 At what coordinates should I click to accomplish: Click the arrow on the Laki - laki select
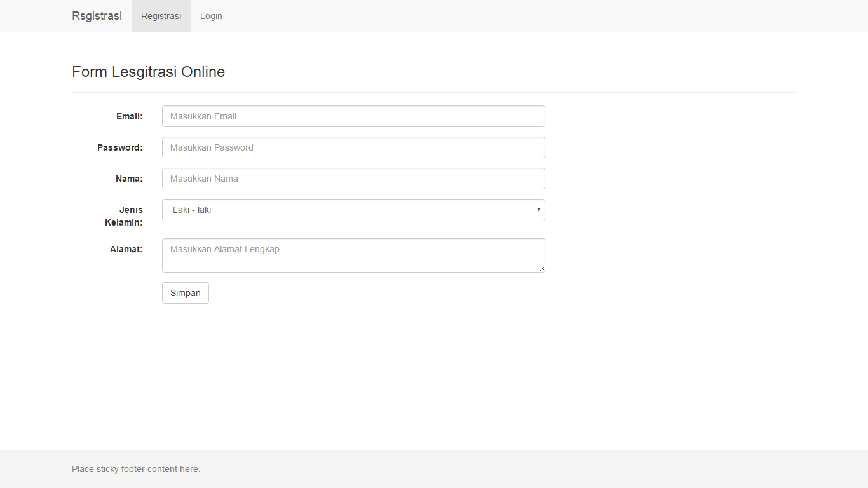point(538,210)
